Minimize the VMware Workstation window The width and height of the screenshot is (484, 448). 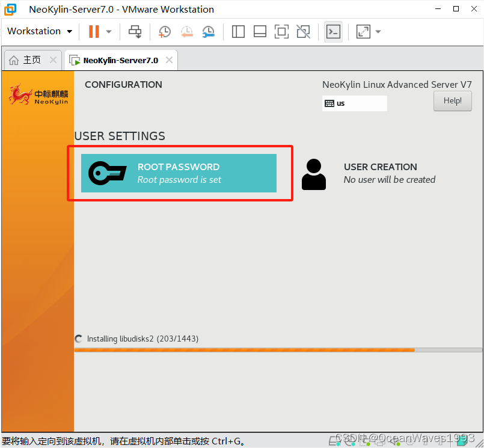click(x=438, y=9)
